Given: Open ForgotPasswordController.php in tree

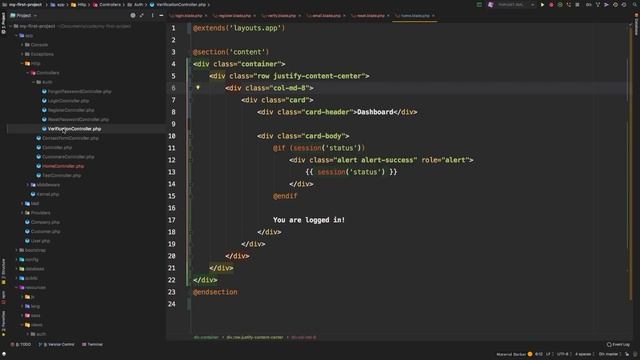Looking at the screenshot, I should pos(80,92).
